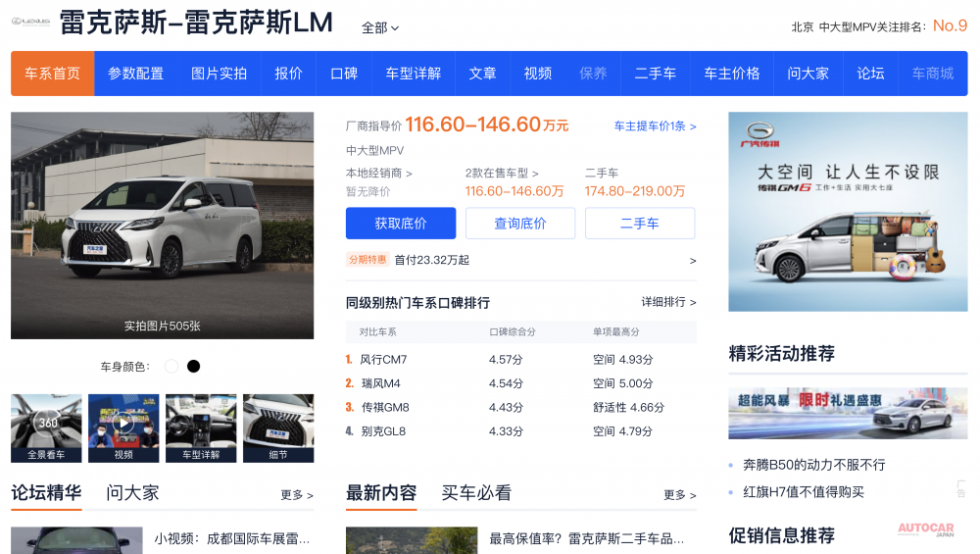The width and height of the screenshot is (980, 554).
Task: Click the 查询底价 button
Action: coord(520,224)
